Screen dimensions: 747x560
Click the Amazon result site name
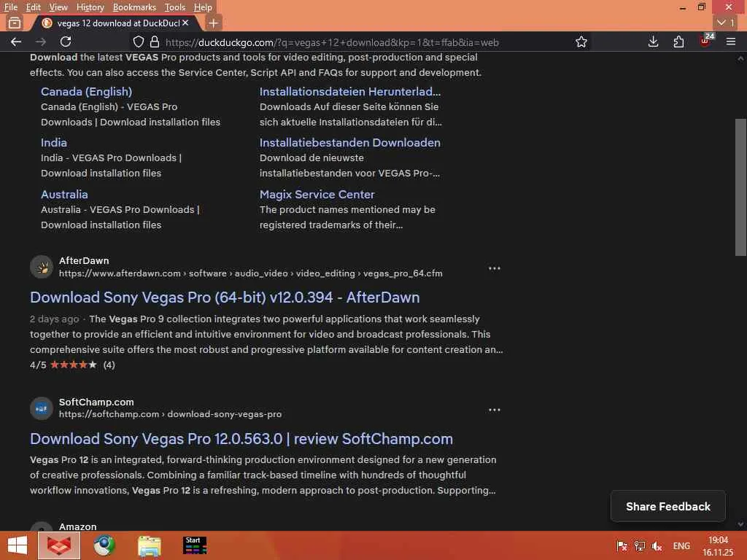click(x=77, y=526)
